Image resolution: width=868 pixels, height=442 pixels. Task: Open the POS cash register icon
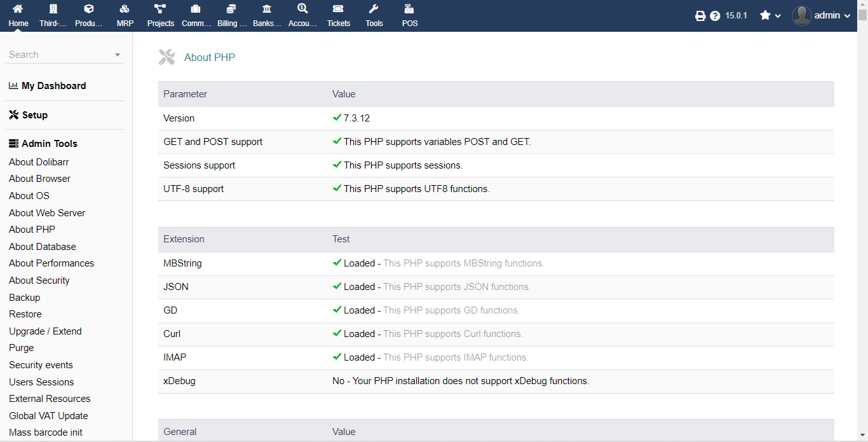[x=409, y=10]
